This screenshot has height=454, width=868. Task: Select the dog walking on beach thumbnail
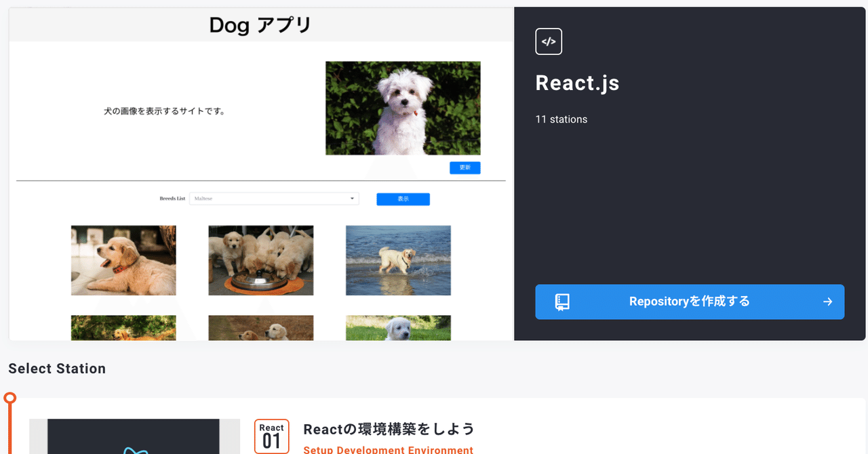[398, 260]
